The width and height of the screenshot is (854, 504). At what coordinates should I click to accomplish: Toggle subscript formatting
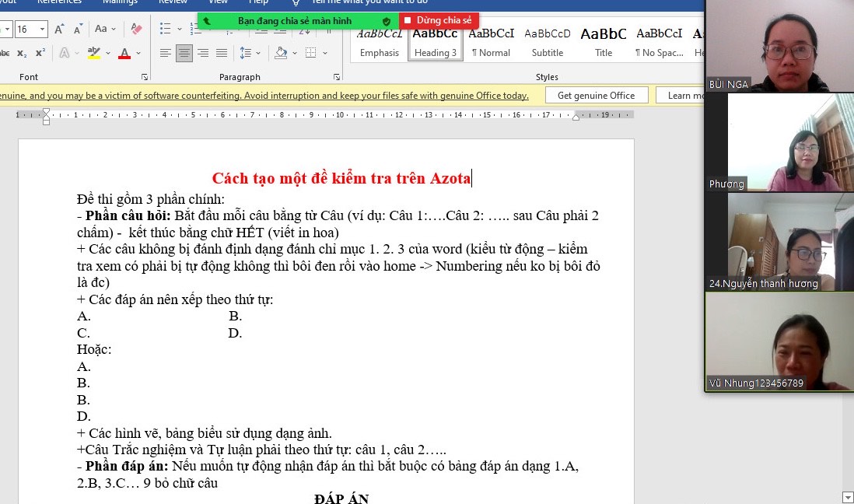pos(22,53)
